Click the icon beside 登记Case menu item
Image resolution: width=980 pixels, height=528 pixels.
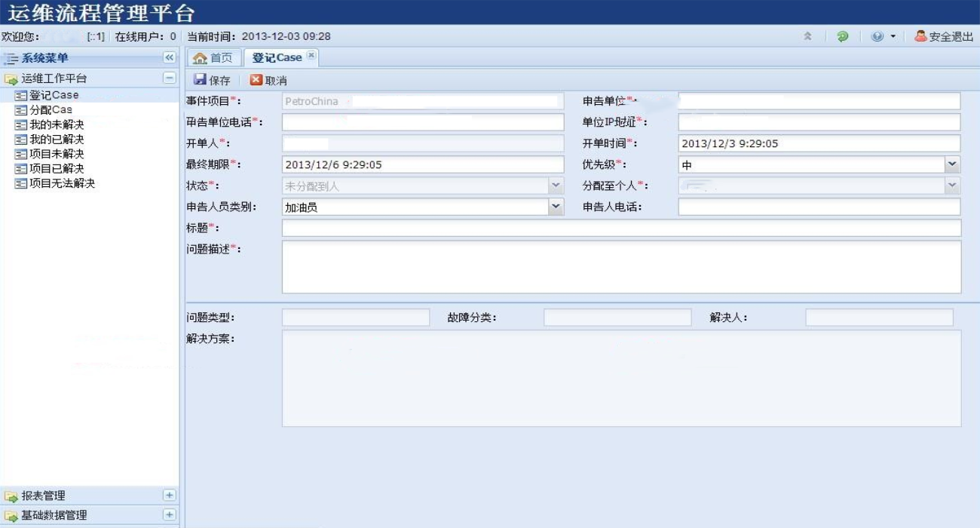[x=21, y=96]
